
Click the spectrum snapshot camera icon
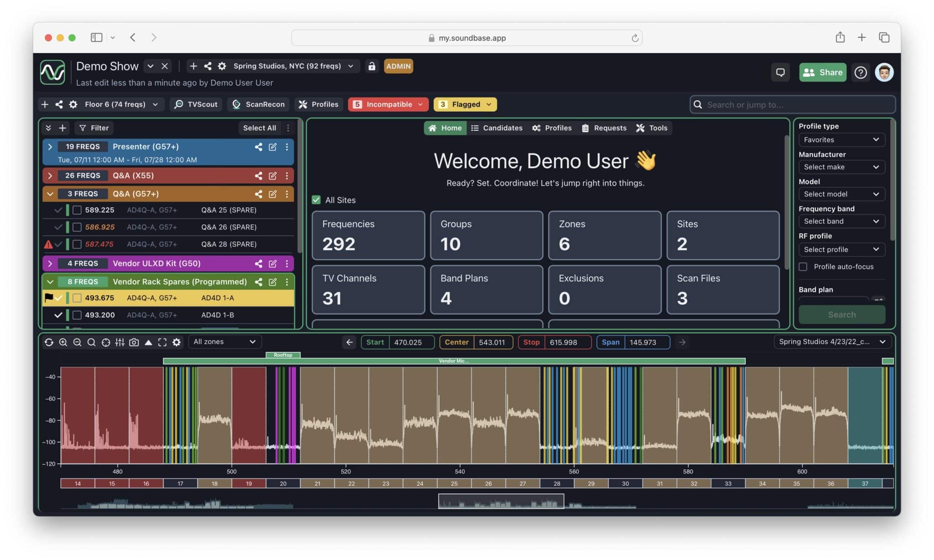pos(134,342)
